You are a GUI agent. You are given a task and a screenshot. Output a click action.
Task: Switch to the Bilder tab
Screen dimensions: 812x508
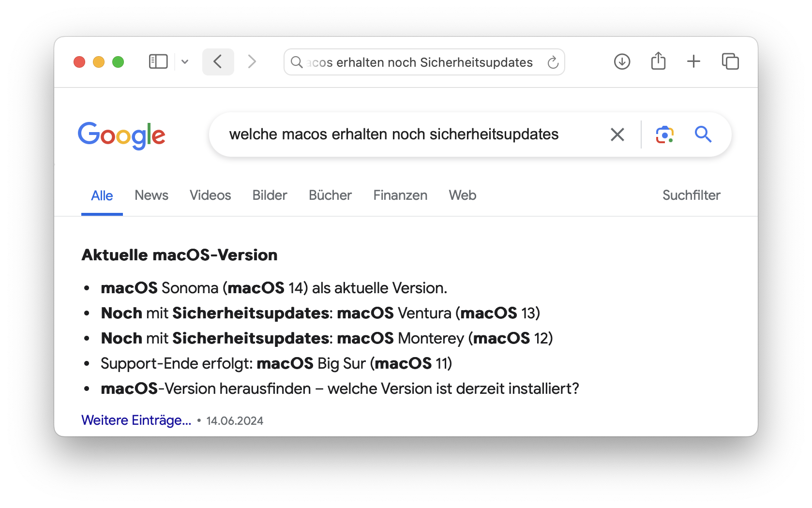pyautogui.click(x=270, y=195)
